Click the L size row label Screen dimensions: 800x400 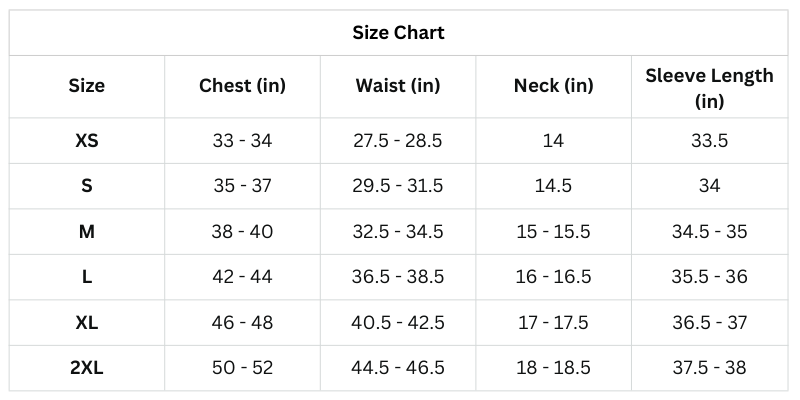[87, 277]
